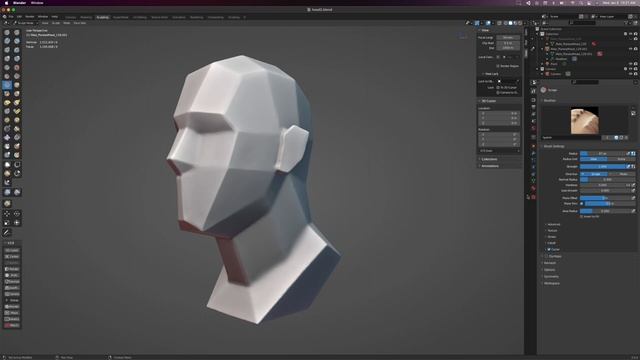Expand the Annotations sidebar panel

point(489,166)
